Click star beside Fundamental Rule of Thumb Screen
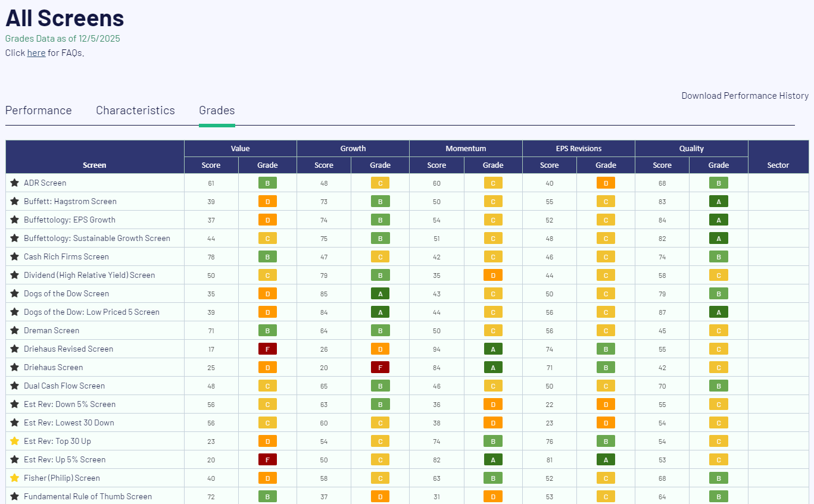Image resolution: width=814 pixels, height=504 pixels. tap(15, 496)
